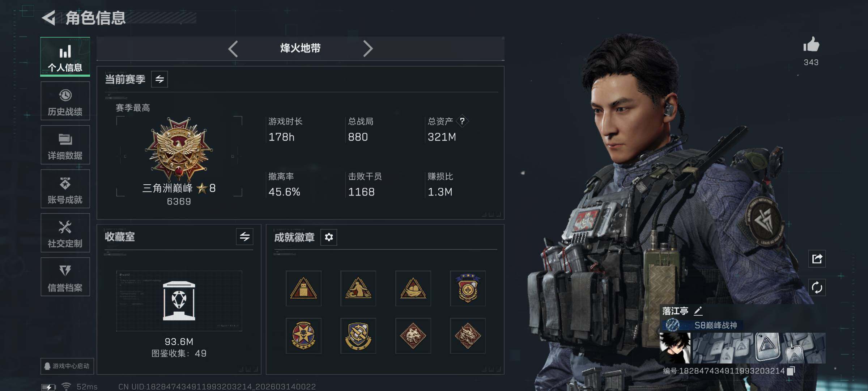Open the 信誉档案 sidebar tab

[x=65, y=277]
